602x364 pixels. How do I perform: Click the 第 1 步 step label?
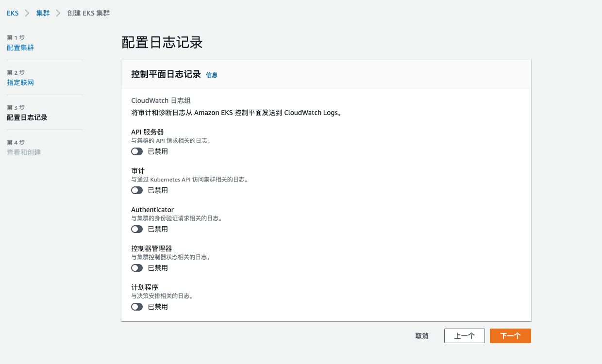pyautogui.click(x=16, y=37)
